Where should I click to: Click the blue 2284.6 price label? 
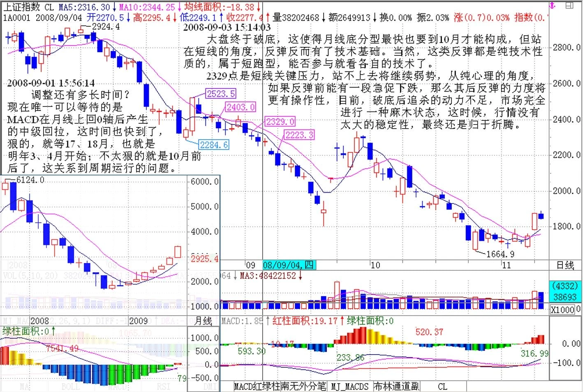click(x=214, y=145)
